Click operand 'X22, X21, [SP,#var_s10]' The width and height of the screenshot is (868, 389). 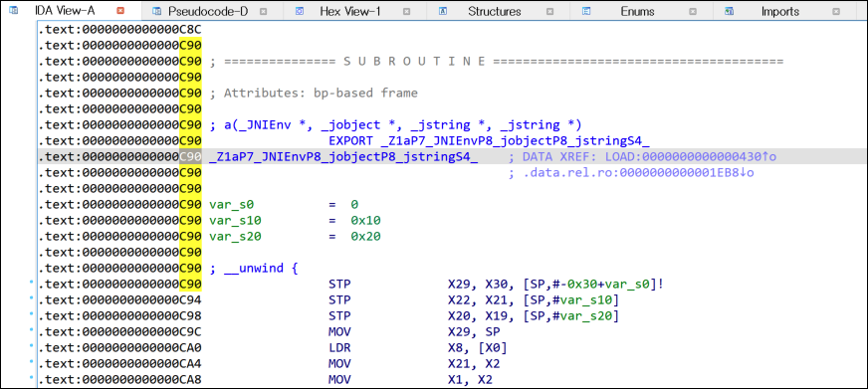(534, 300)
